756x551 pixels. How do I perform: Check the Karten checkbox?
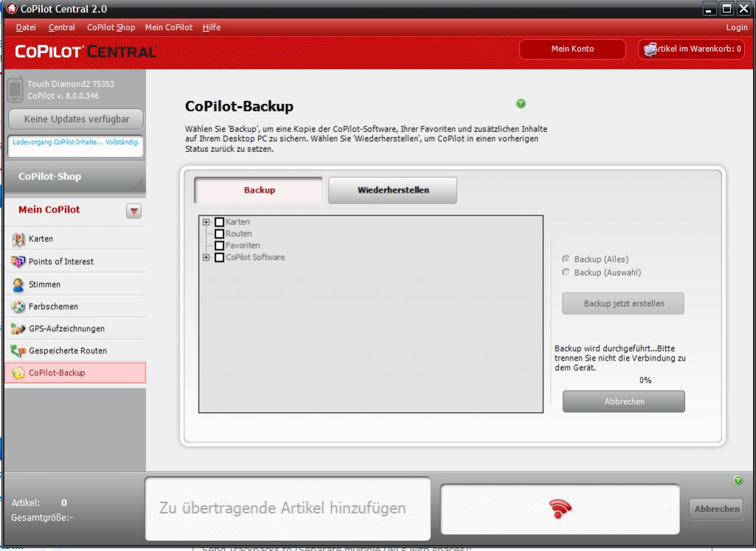click(219, 222)
